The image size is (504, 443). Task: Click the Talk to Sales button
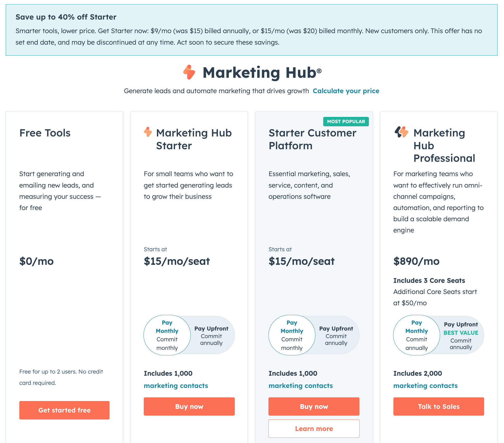[x=439, y=406]
